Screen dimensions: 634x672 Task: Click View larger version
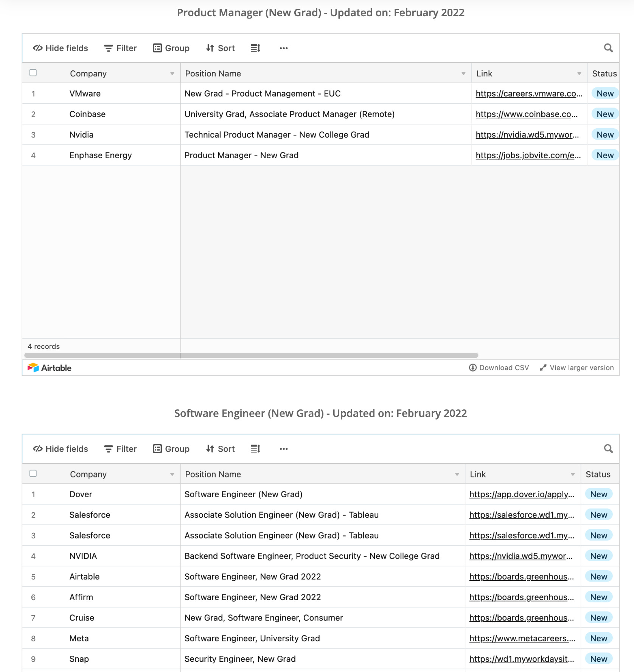[577, 368]
